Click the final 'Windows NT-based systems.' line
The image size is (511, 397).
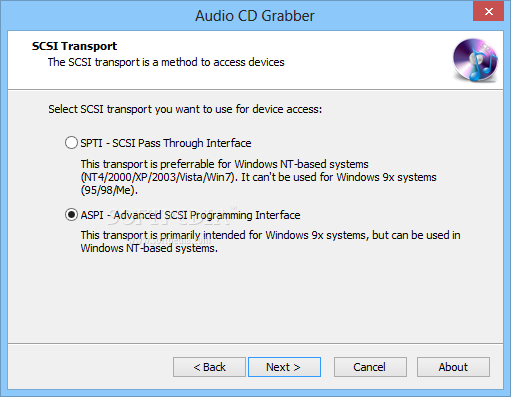tap(149, 248)
